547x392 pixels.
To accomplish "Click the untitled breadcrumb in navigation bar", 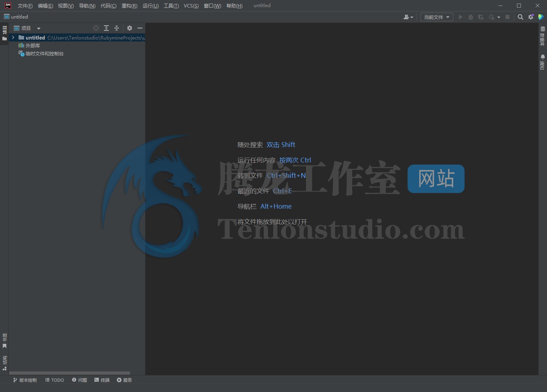I will tap(16, 17).
